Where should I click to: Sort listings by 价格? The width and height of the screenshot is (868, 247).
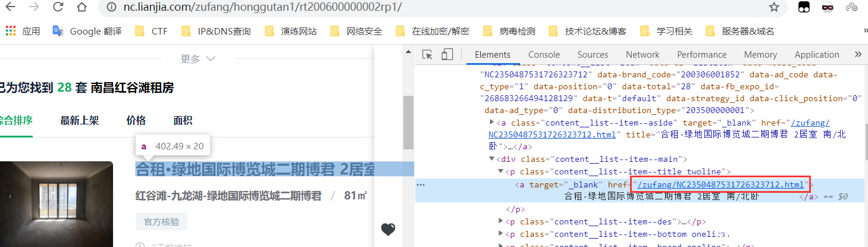pos(136,121)
